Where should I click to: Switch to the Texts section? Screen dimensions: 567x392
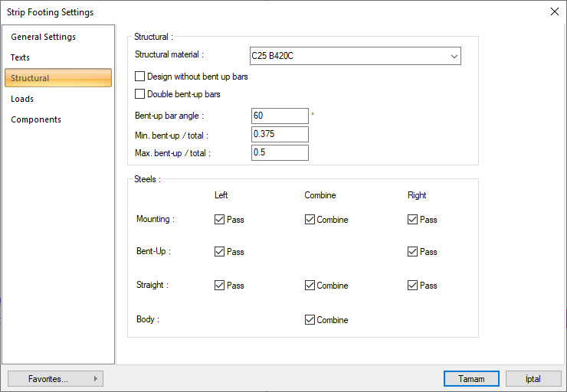click(x=21, y=57)
